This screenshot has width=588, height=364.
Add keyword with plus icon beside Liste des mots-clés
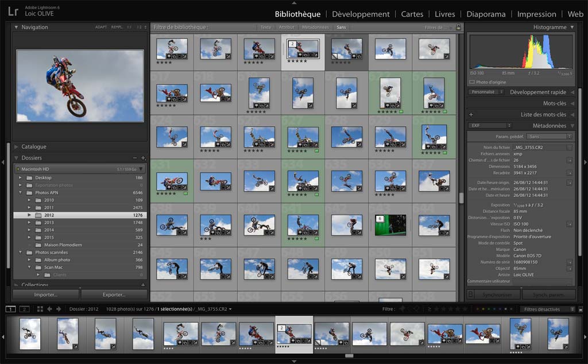[x=471, y=114]
